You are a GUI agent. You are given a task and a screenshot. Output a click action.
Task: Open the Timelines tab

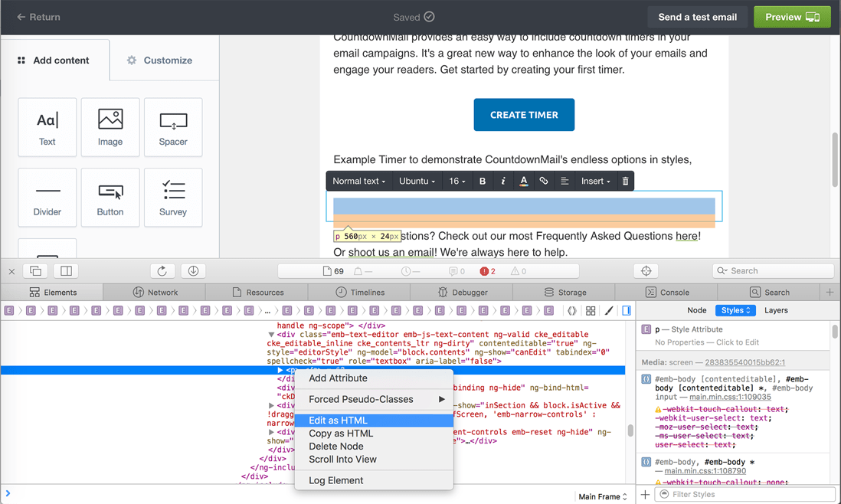coord(359,293)
